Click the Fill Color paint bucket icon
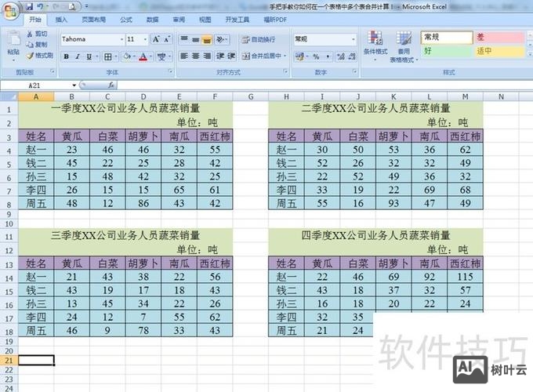The height and width of the screenshot is (392, 533). [127, 56]
